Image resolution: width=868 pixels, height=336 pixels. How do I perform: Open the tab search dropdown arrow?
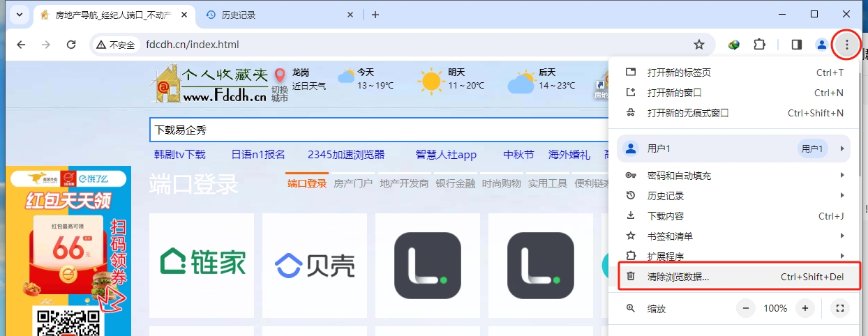19,15
